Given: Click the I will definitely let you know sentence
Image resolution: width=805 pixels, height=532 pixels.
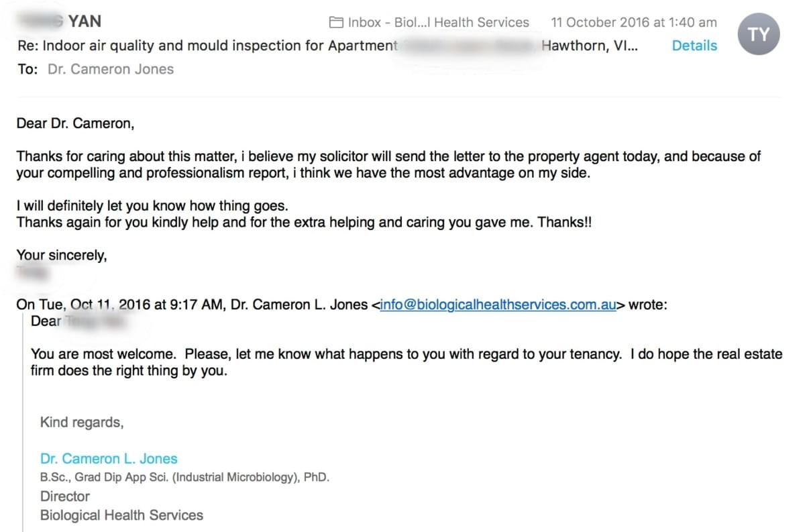Looking at the screenshot, I should pyautogui.click(x=152, y=206).
